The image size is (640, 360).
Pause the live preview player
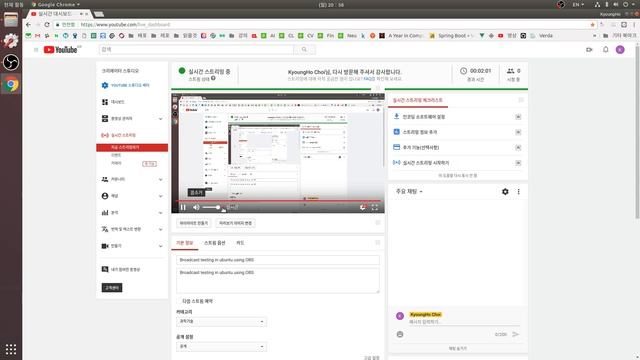pos(183,207)
